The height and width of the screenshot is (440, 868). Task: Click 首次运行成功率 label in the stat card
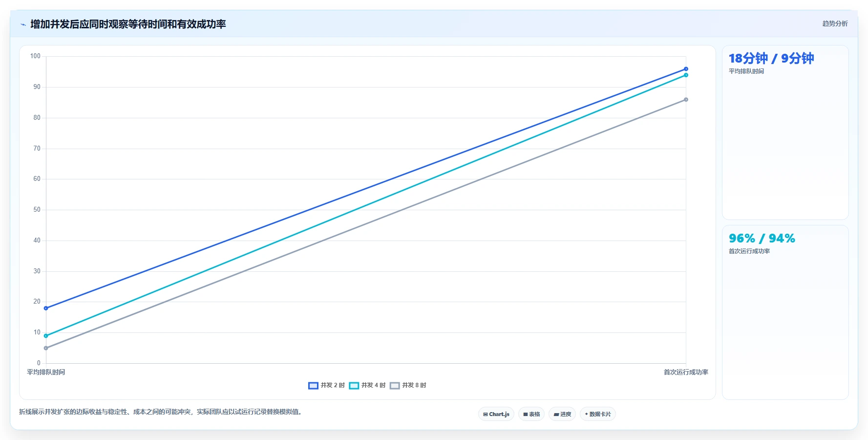click(749, 251)
